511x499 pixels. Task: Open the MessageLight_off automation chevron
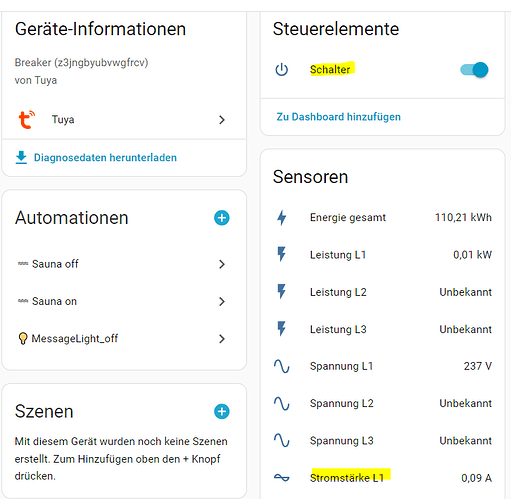222,339
